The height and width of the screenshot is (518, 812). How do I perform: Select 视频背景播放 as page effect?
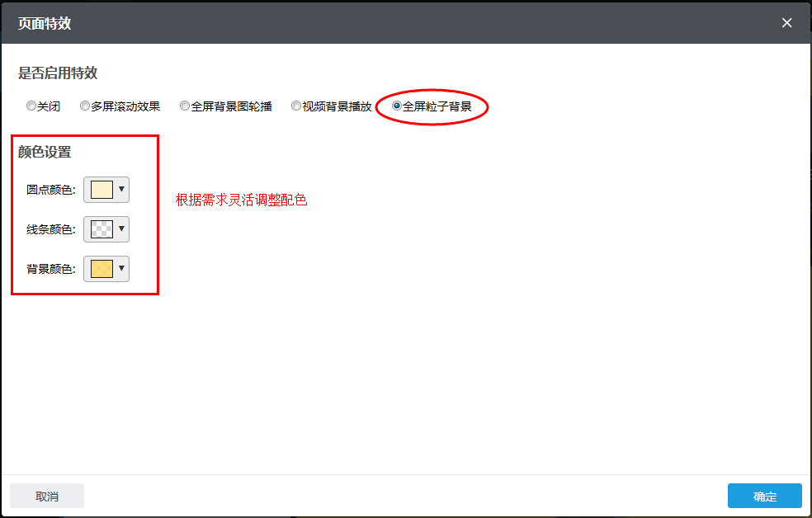295,106
